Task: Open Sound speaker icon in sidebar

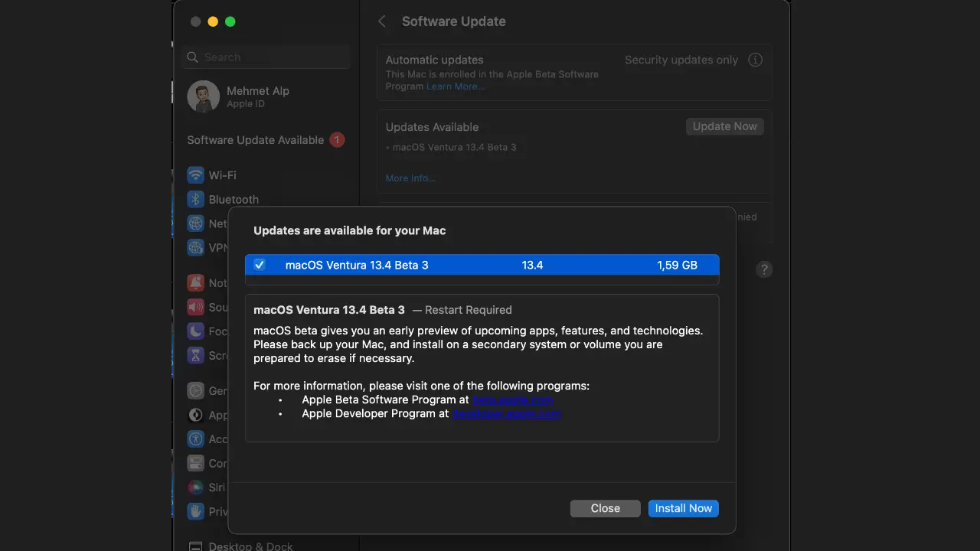Action: (x=196, y=307)
